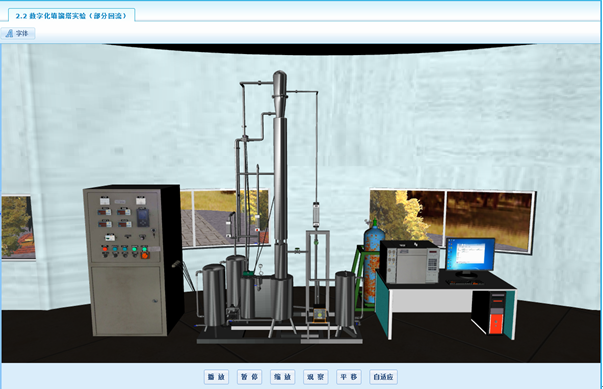Click the 播放 play button
This screenshot has height=389, width=603.
click(216, 377)
